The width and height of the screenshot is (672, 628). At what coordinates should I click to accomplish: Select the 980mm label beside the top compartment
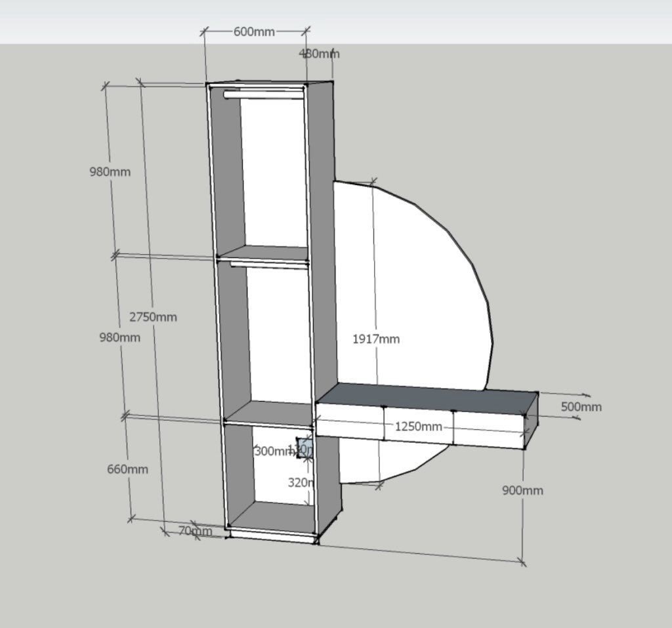coord(110,171)
